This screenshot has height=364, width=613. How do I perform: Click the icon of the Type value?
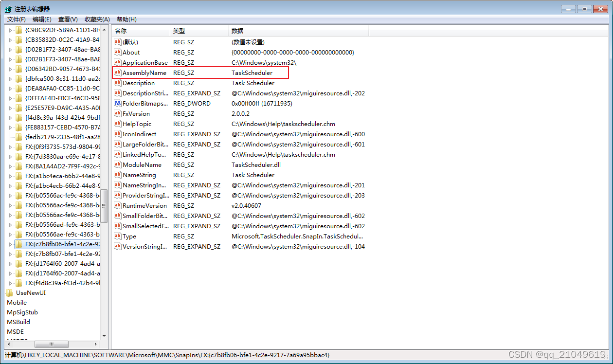tap(117, 236)
